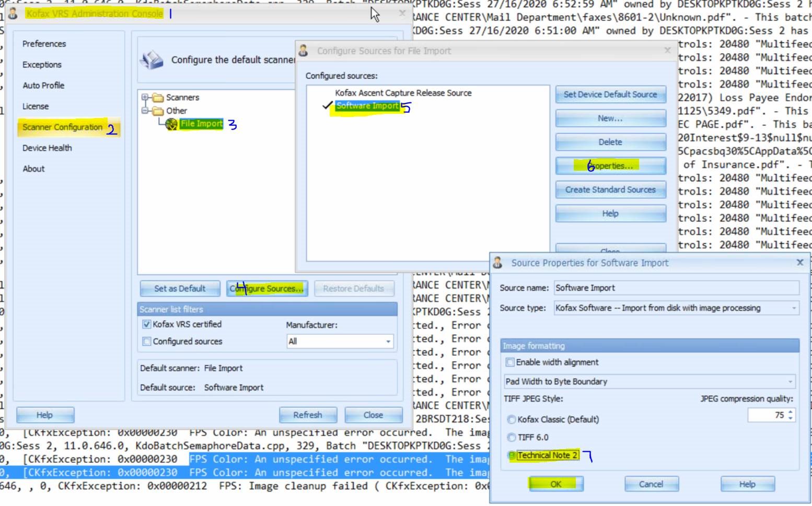Click the Kofax VRS console title icon
This screenshot has width=812, height=506.
pyautogui.click(x=13, y=14)
